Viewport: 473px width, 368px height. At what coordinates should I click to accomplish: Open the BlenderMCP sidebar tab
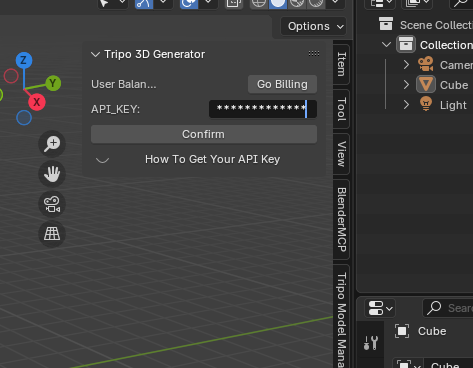coord(341,219)
